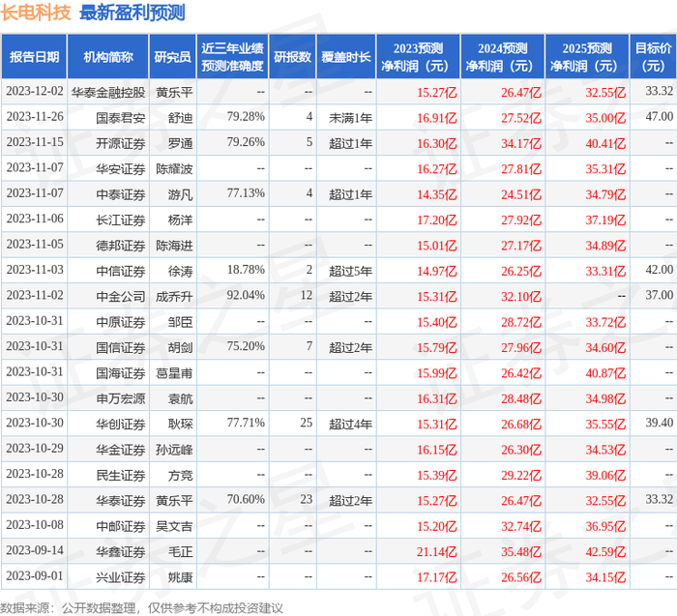
Task: Click researcher name 舒迪
Action: (x=180, y=118)
